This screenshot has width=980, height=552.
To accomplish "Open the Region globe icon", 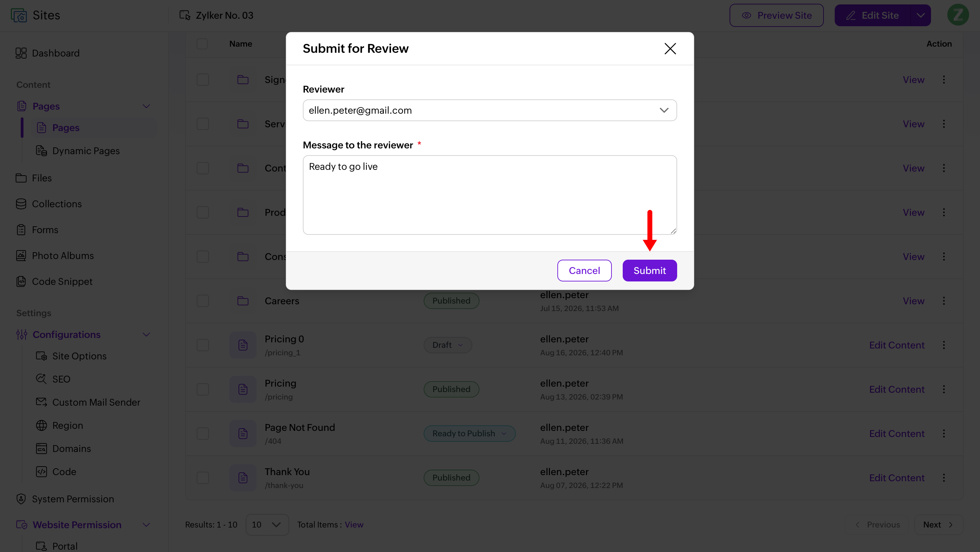I will pyautogui.click(x=42, y=425).
